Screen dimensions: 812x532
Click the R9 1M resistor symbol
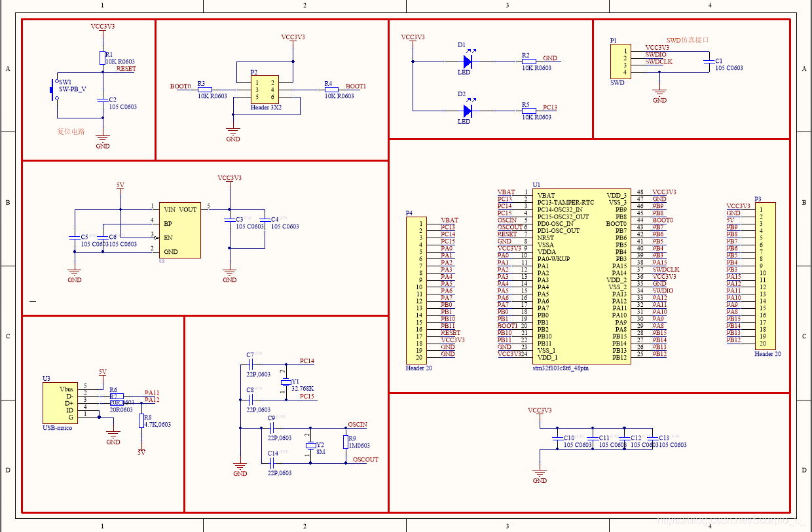click(x=345, y=442)
